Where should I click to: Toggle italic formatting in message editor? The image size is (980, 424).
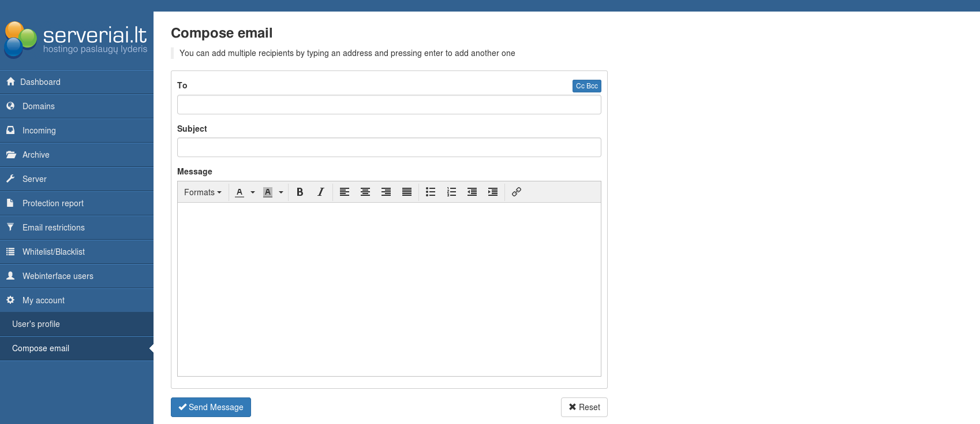pyautogui.click(x=320, y=192)
